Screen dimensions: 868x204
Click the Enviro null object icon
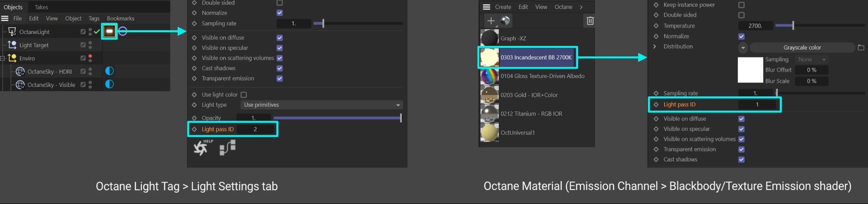(x=12, y=58)
